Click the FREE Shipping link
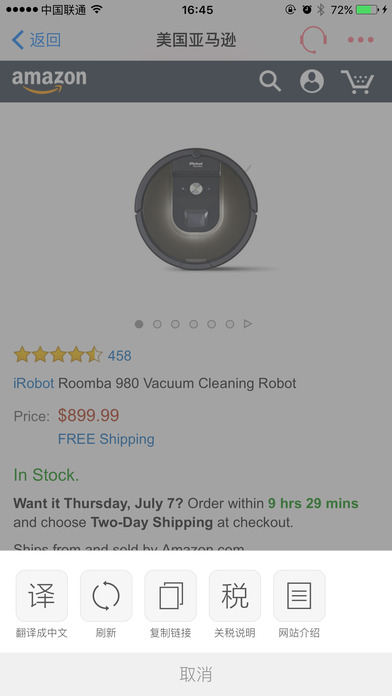 tap(106, 439)
